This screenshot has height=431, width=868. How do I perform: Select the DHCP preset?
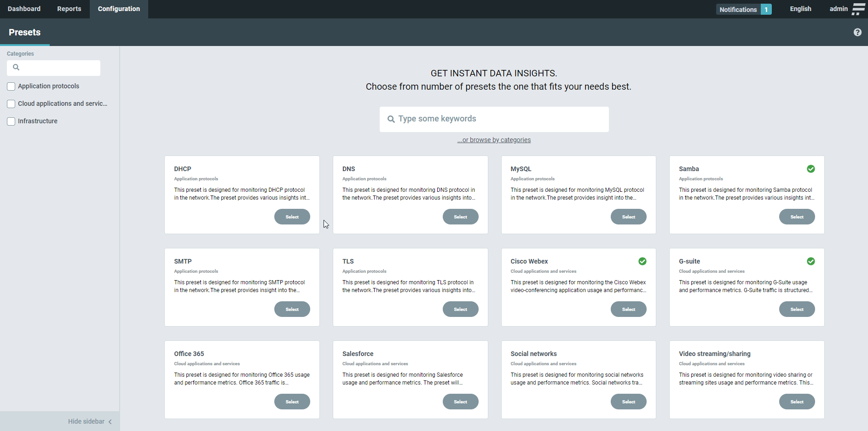point(292,217)
